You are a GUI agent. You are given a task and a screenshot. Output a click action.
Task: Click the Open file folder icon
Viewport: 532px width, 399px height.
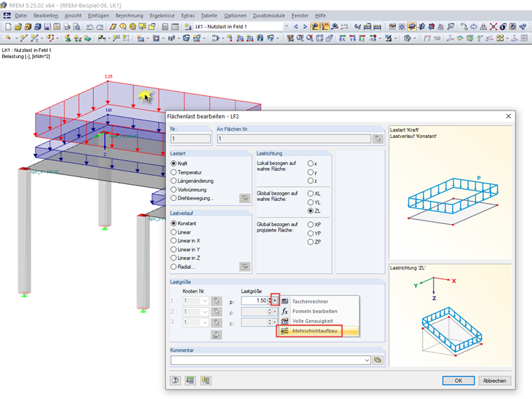18,27
